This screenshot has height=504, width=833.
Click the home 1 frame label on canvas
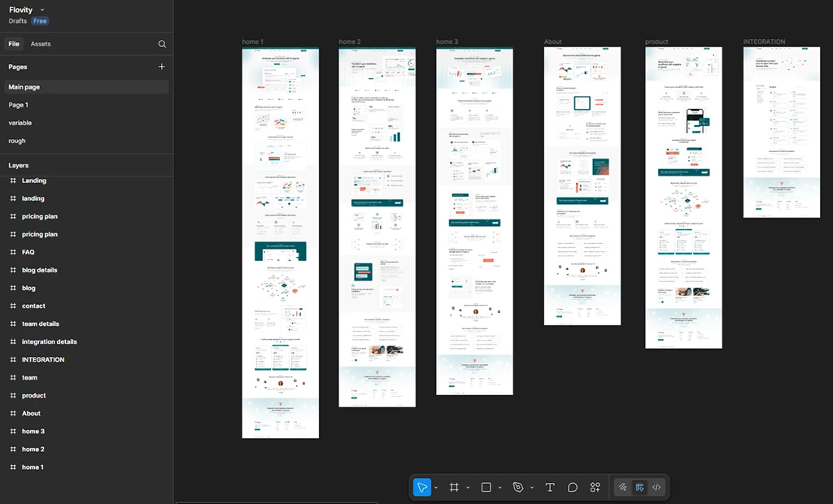pyautogui.click(x=252, y=41)
